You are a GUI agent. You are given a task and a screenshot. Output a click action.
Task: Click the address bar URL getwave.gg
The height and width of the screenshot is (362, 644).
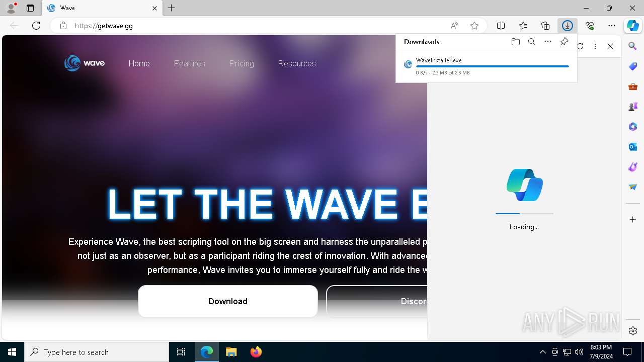point(104,26)
